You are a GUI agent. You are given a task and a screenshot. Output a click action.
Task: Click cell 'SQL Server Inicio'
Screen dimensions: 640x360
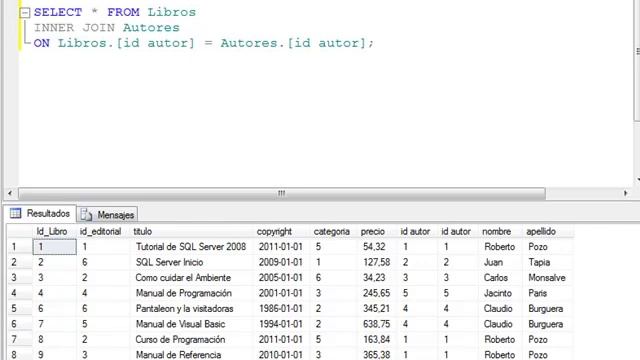191,262
